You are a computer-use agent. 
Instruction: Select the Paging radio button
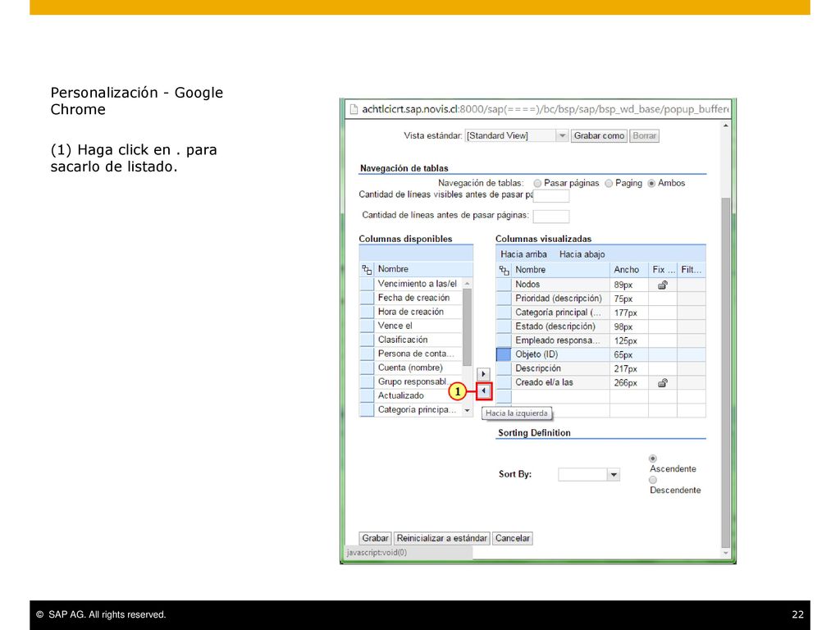coord(609,183)
